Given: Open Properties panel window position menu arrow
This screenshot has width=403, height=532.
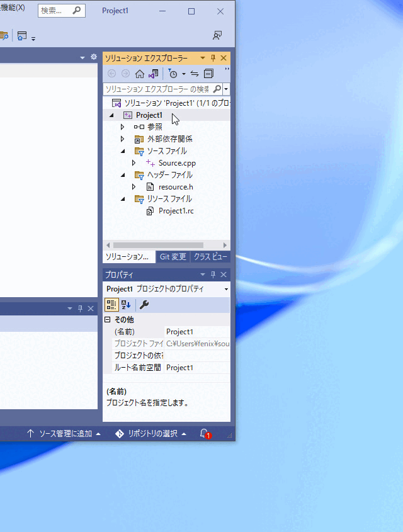Looking at the screenshot, I should point(203,274).
